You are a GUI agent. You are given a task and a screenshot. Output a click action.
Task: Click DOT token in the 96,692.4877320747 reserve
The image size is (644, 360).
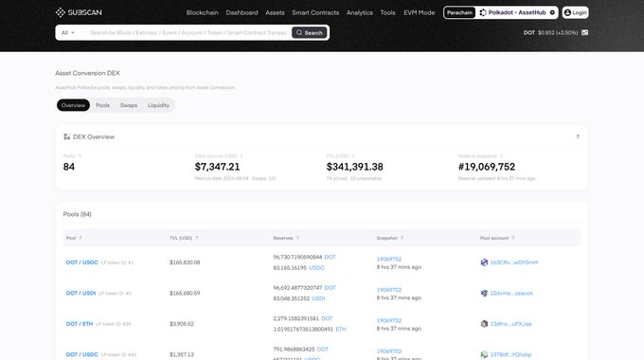pyautogui.click(x=330, y=288)
